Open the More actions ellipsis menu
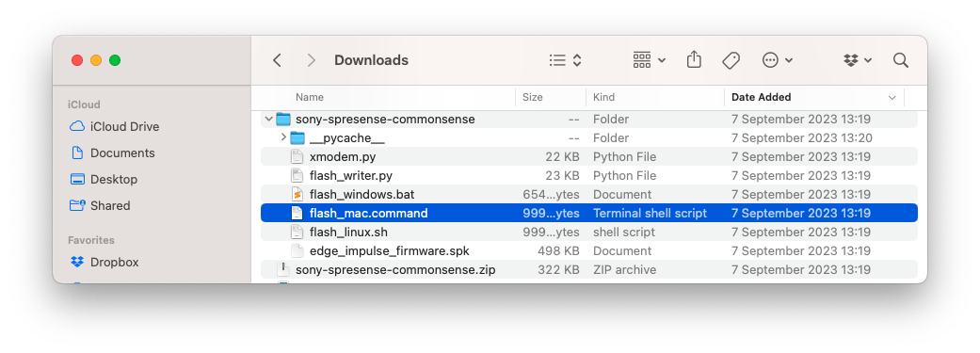 [778, 60]
